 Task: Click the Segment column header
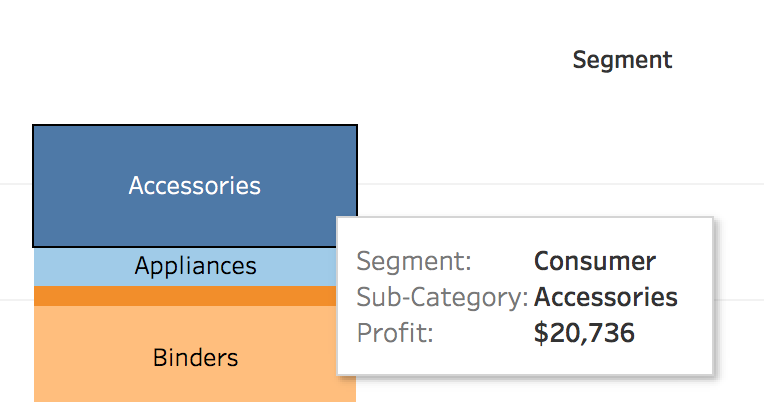pos(622,60)
